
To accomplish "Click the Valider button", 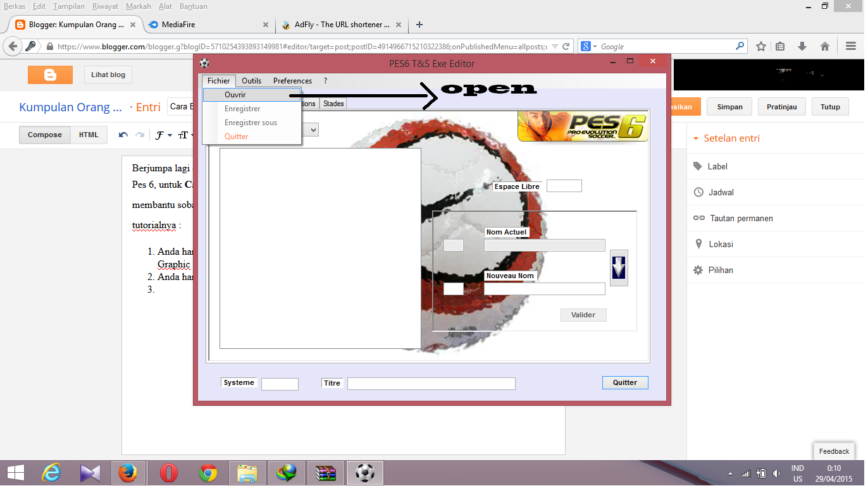I will coord(583,315).
